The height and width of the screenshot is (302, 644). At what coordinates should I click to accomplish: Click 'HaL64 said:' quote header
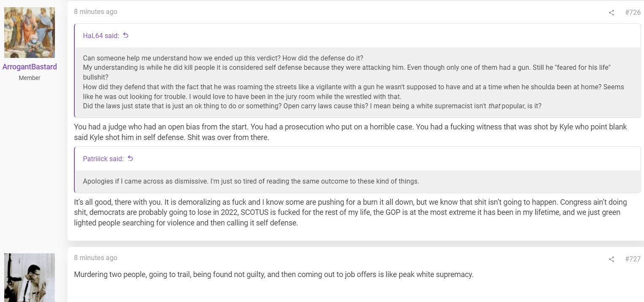coord(101,36)
